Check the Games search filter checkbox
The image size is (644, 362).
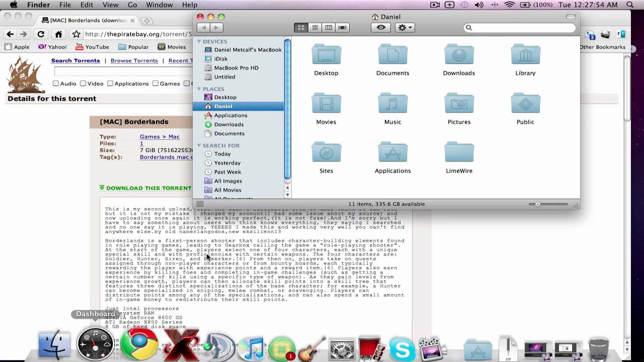(155, 83)
